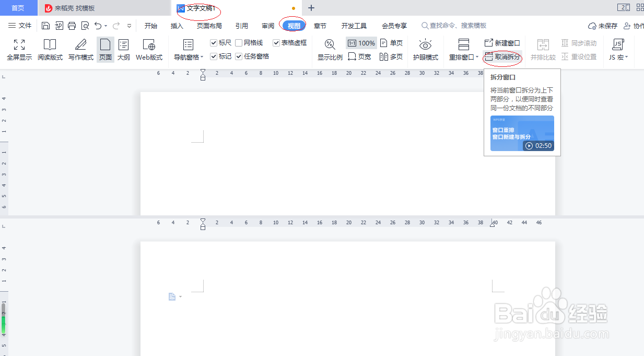The height and width of the screenshot is (356, 644).
Task: Switch to 全屏显示 full screen view
Action: point(19,50)
